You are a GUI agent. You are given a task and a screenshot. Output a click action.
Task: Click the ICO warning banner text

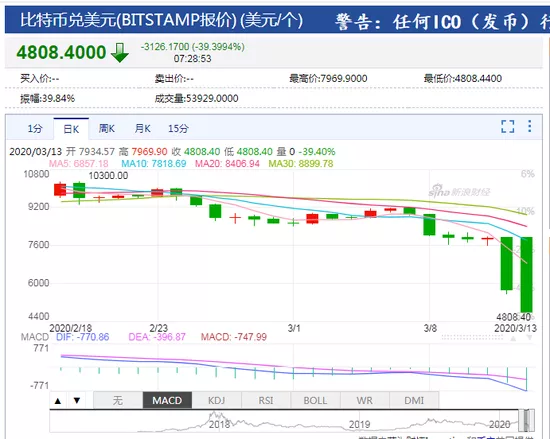point(442,22)
